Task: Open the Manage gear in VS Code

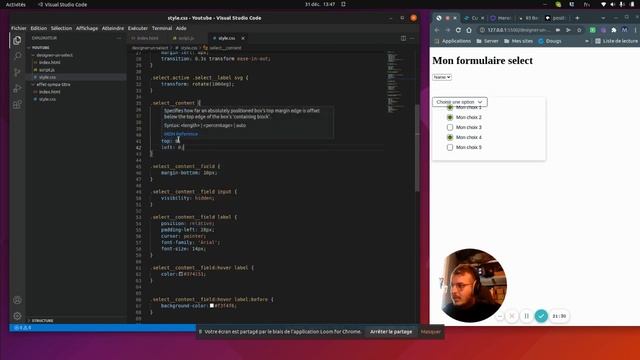Action: [x=17, y=316]
